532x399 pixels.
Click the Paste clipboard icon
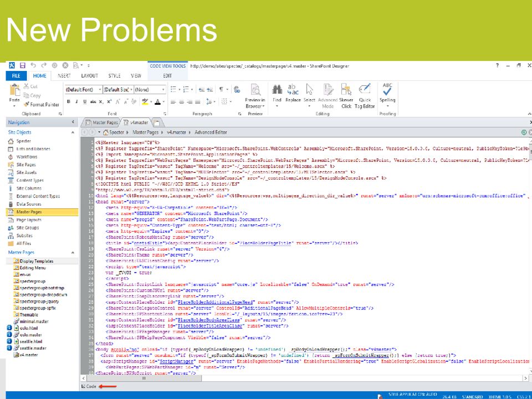pyautogui.click(x=14, y=90)
